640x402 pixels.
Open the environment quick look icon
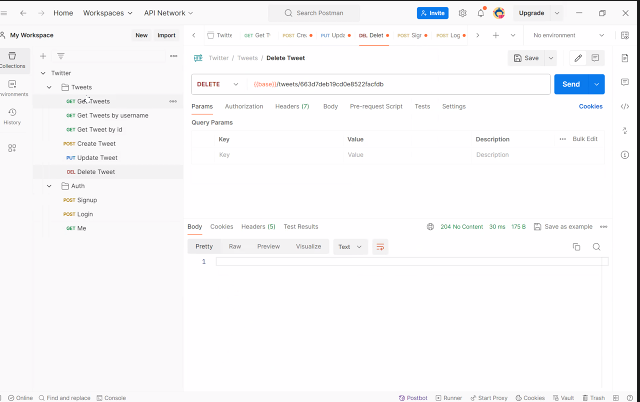coord(624,36)
